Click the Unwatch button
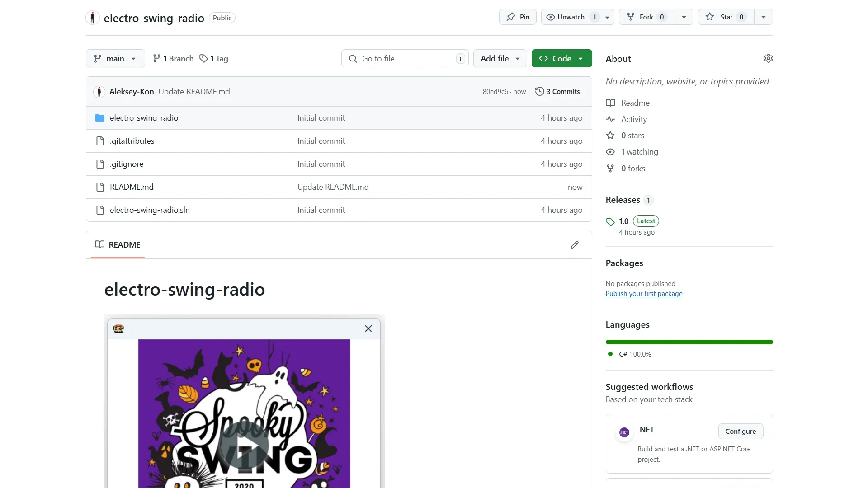This screenshot has width=868, height=488. point(571,17)
